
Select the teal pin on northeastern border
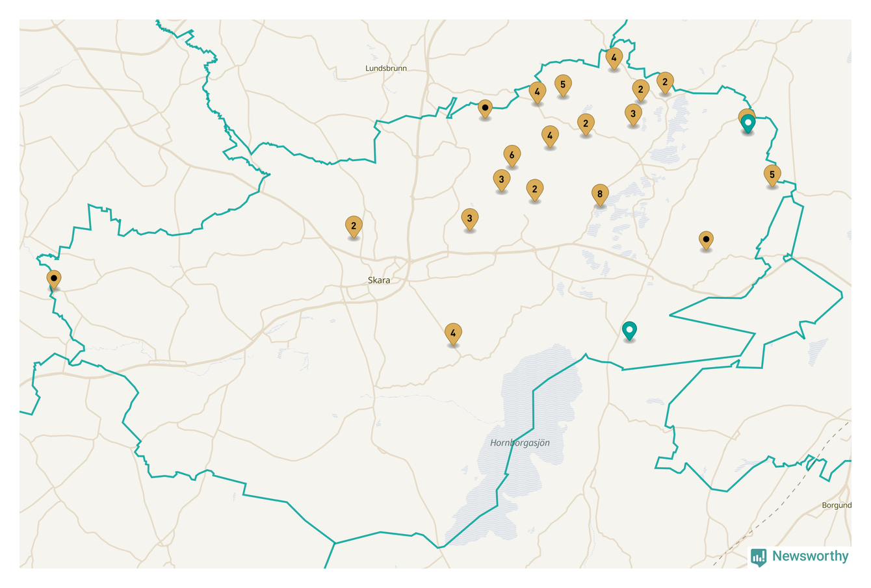click(x=748, y=123)
